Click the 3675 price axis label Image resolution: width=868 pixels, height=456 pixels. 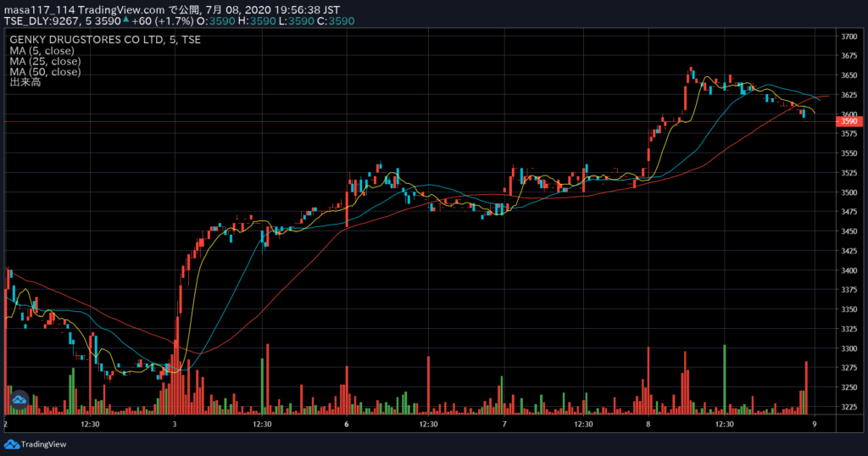(849, 56)
